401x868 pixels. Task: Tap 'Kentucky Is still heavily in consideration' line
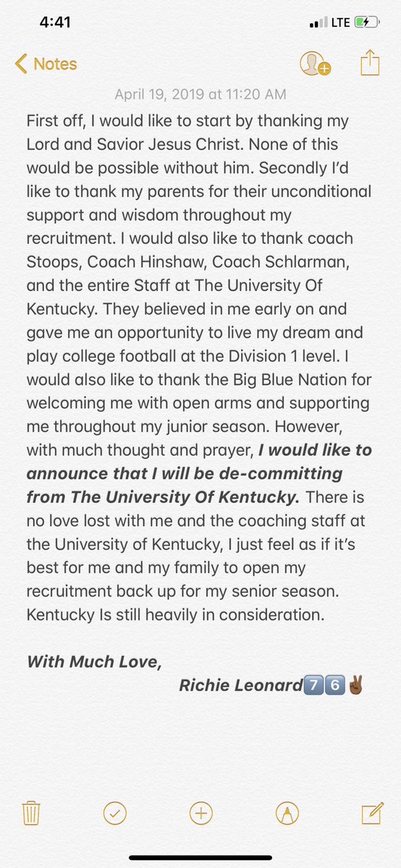tap(176, 615)
